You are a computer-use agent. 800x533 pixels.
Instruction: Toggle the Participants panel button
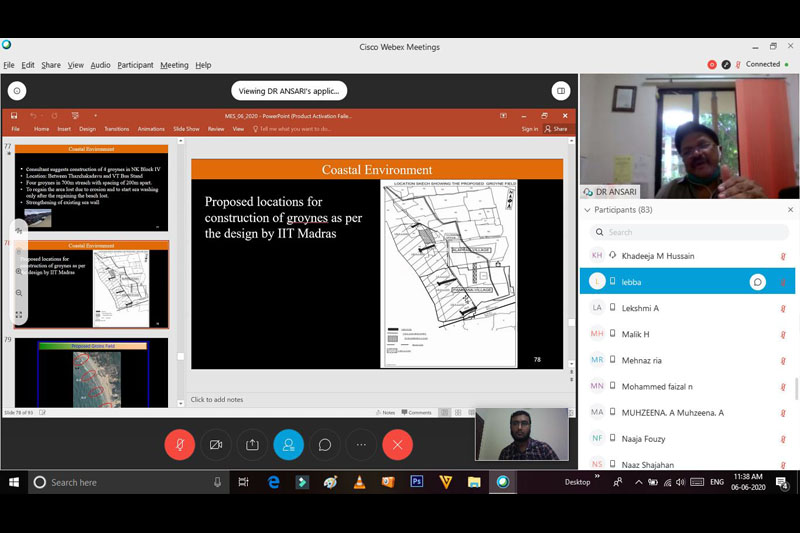click(288, 445)
